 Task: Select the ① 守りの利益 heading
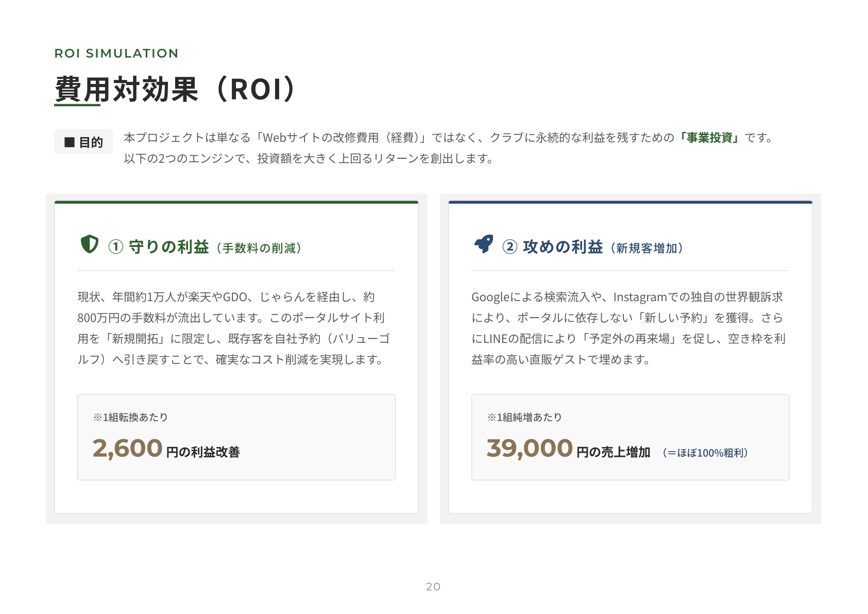click(158, 247)
